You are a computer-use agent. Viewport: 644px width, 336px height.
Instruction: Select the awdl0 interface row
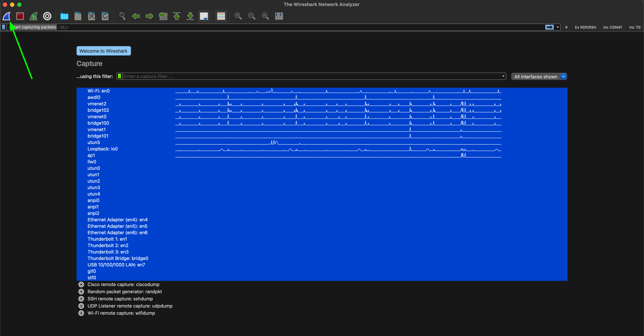[x=322, y=98]
